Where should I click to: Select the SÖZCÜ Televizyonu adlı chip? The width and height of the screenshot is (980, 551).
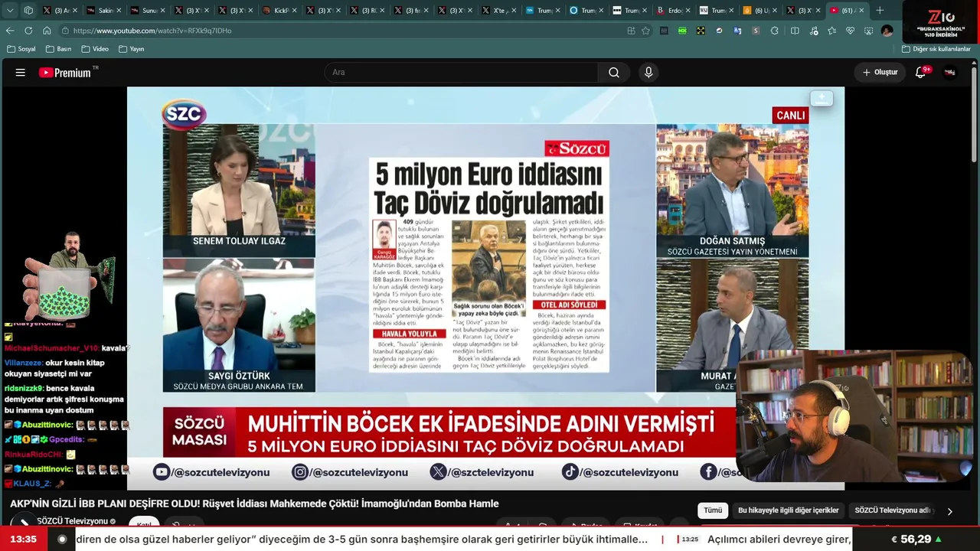click(893, 510)
